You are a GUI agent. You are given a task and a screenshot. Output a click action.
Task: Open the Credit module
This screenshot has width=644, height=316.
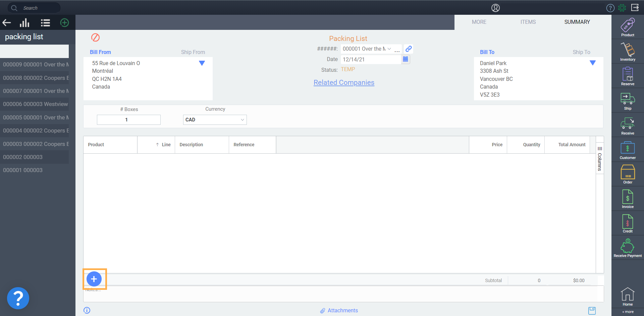pyautogui.click(x=628, y=223)
